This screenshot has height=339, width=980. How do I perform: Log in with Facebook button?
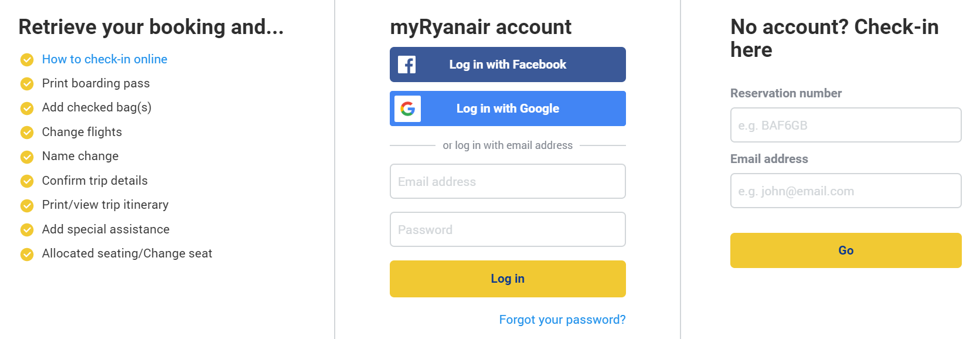508,65
